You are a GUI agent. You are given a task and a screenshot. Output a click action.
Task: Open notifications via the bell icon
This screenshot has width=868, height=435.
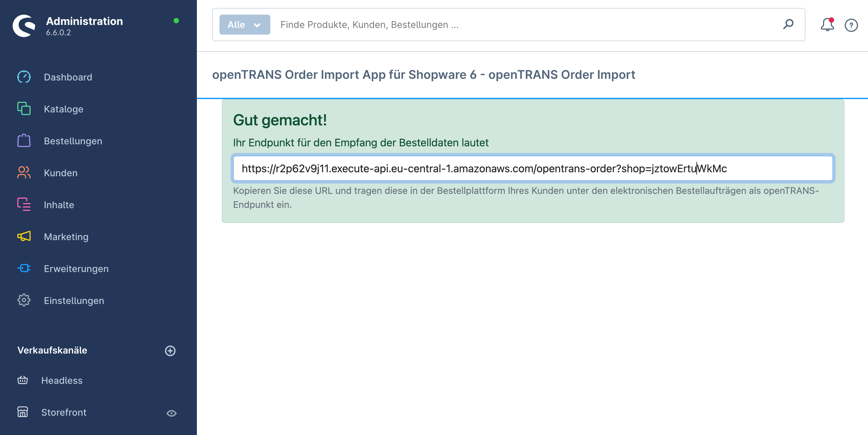(x=827, y=25)
